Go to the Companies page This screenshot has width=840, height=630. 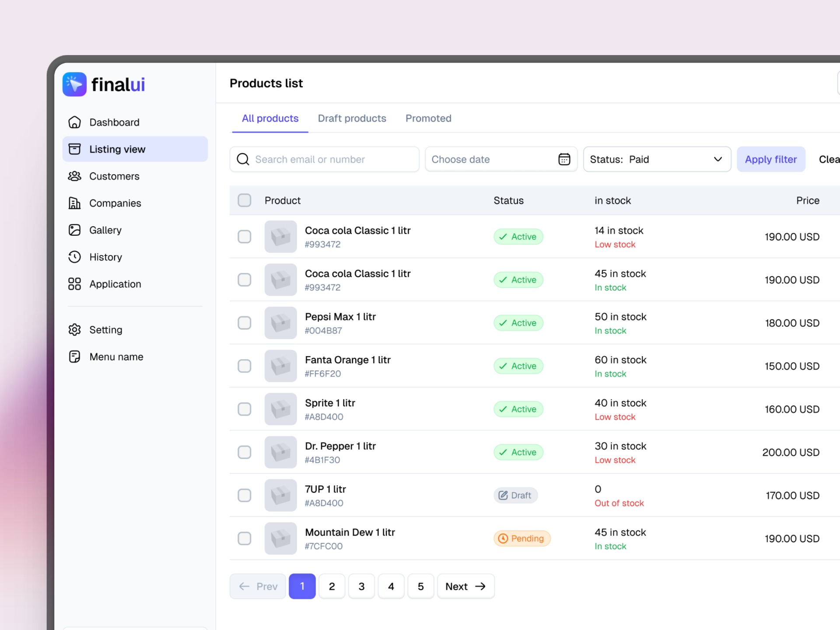pyautogui.click(x=115, y=203)
